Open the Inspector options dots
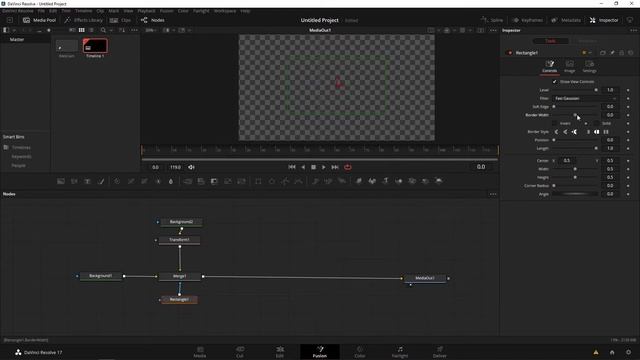Image resolution: width=640 pixels, height=360 pixels. 633,30
